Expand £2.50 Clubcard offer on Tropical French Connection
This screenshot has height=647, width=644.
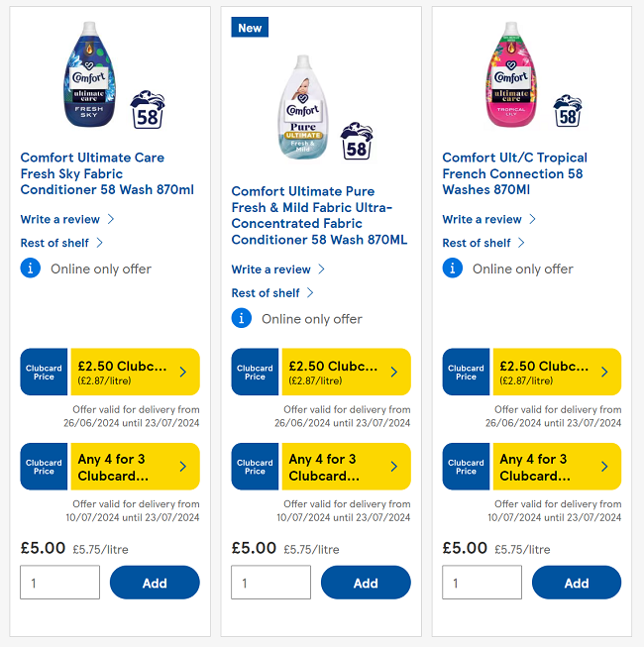(557, 373)
